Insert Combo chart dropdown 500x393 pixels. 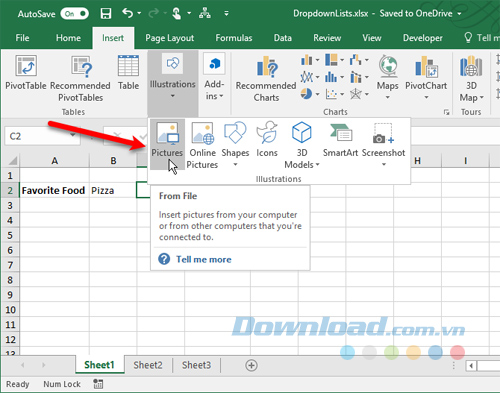(359, 77)
